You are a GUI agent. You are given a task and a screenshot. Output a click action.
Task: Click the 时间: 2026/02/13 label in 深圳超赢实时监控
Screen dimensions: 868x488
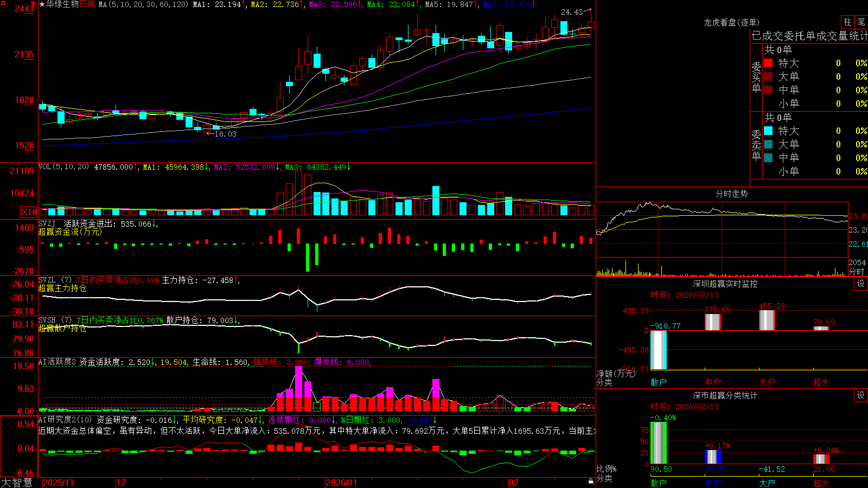(685, 295)
